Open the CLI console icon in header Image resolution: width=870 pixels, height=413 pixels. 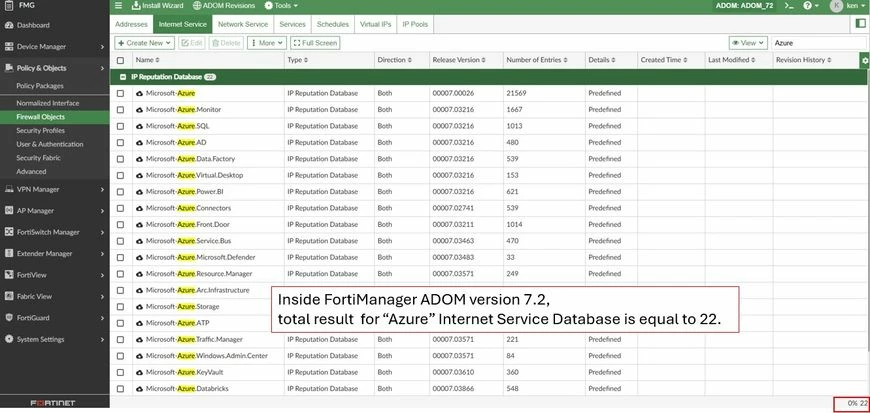788,6
